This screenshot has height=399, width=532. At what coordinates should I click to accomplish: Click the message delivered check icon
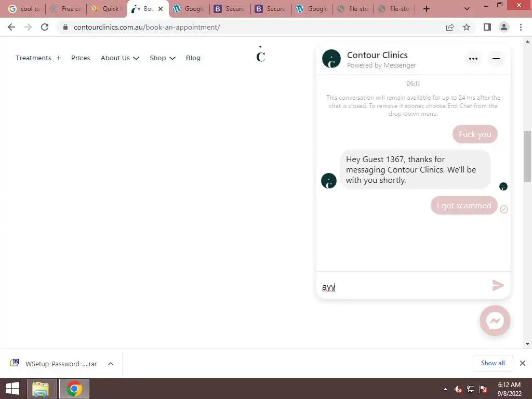point(504,209)
